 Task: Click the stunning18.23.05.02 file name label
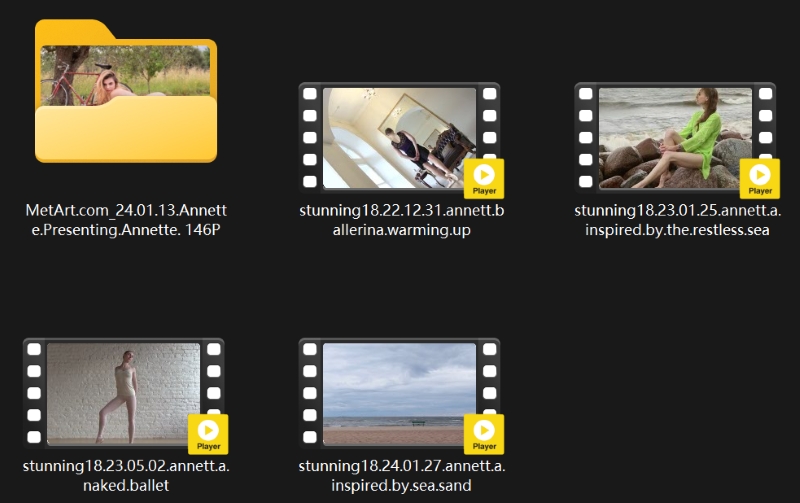coord(126,476)
